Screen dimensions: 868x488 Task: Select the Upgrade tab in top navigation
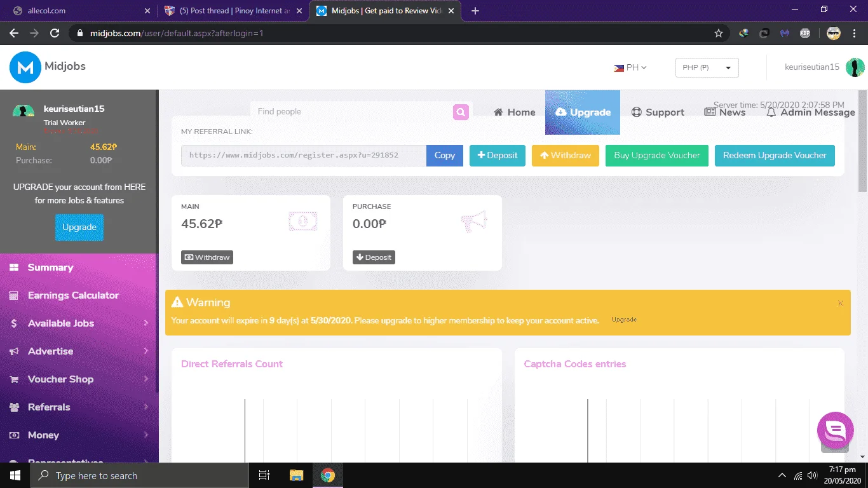click(583, 112)
